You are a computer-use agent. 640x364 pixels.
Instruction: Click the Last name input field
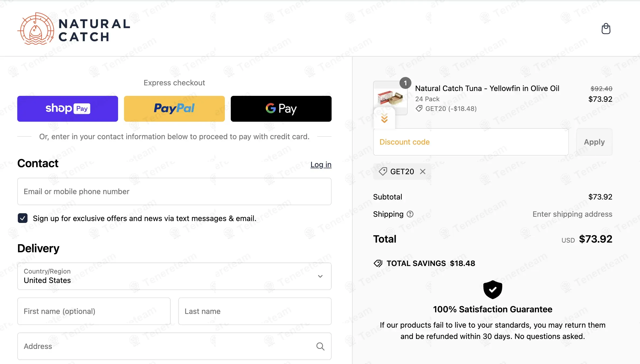tap(254, 311)
